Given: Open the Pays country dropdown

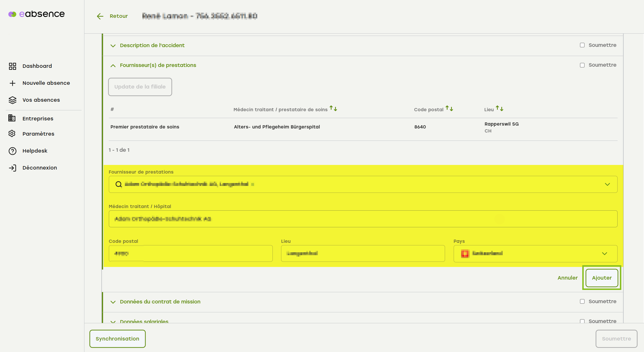Looking at the screenshot, I should (x=604, y=253).
